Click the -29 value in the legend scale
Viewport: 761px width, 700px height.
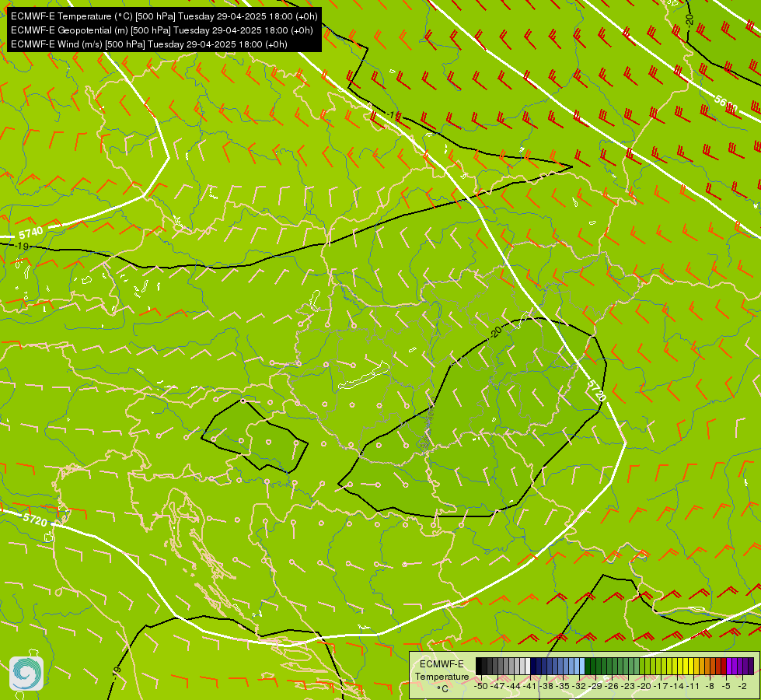[x=595, y=686]
